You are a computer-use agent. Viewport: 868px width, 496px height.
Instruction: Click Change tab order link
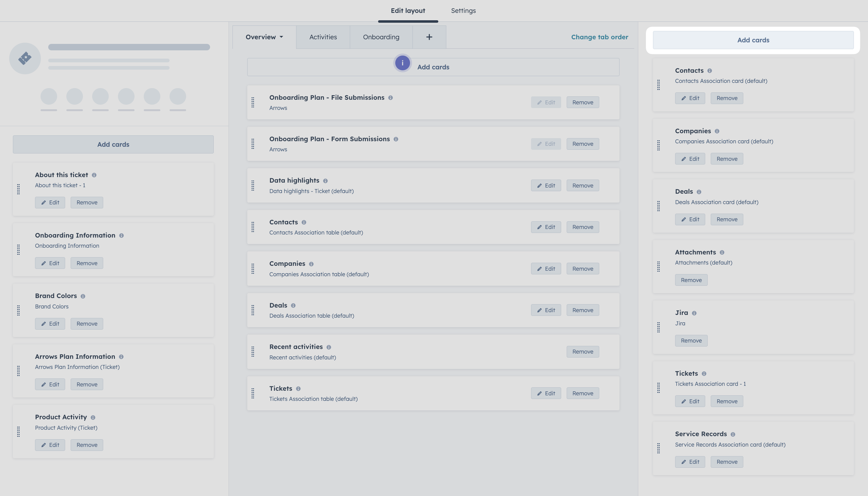(600, 37)
